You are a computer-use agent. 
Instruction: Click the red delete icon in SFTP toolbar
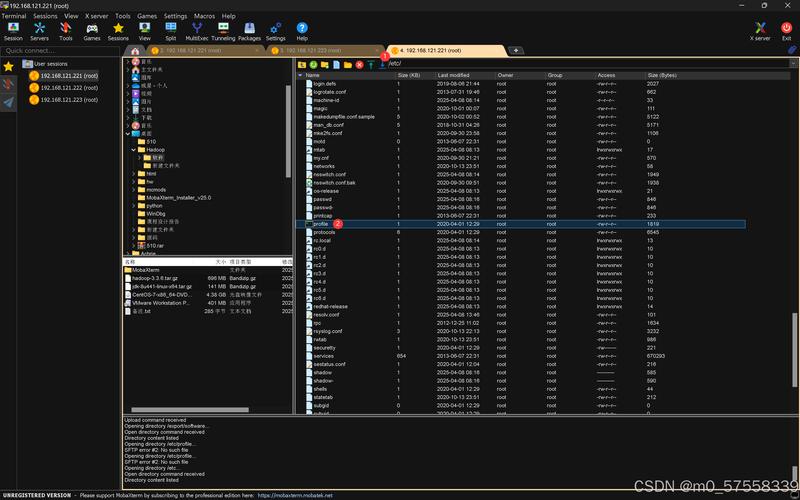coord(360,64)
